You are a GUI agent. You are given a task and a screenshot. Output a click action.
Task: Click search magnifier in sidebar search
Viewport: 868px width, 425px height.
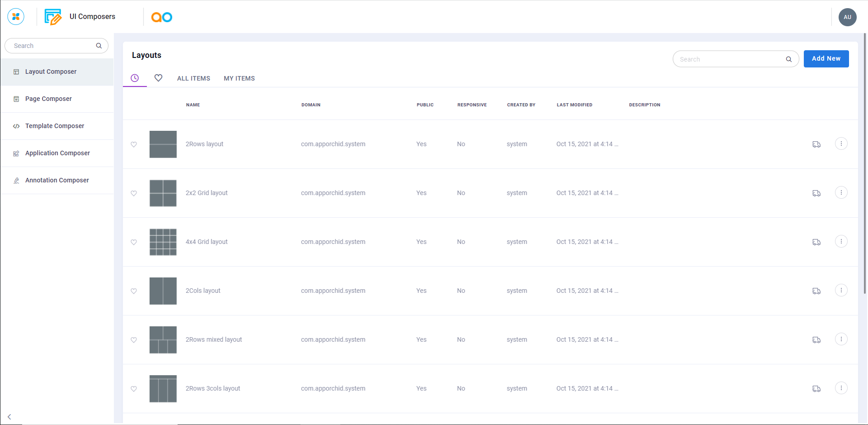click(99, 46)
